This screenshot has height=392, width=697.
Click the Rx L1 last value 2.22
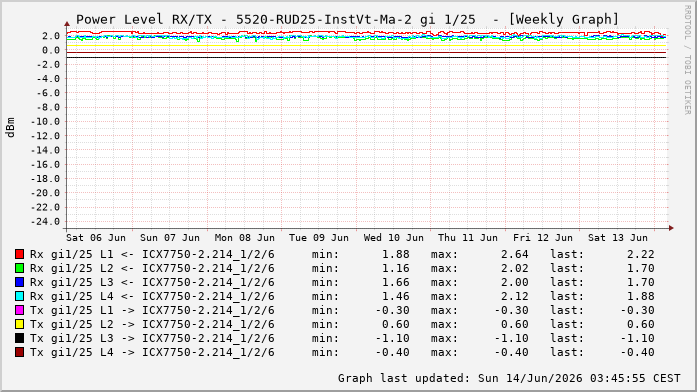pos(641,255)
